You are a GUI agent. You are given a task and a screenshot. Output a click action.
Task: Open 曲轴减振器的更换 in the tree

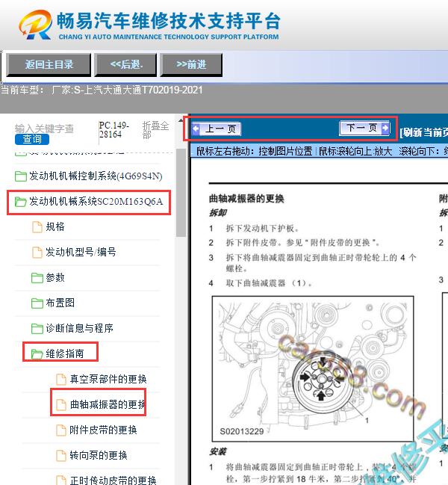click(108, 404)
